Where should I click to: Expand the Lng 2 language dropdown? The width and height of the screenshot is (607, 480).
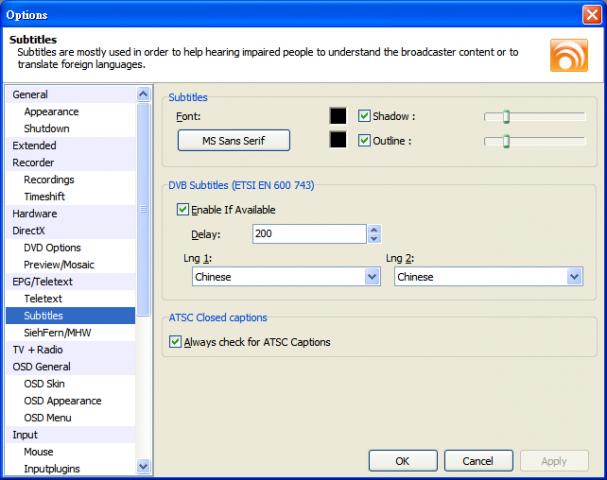pos(574,277)
